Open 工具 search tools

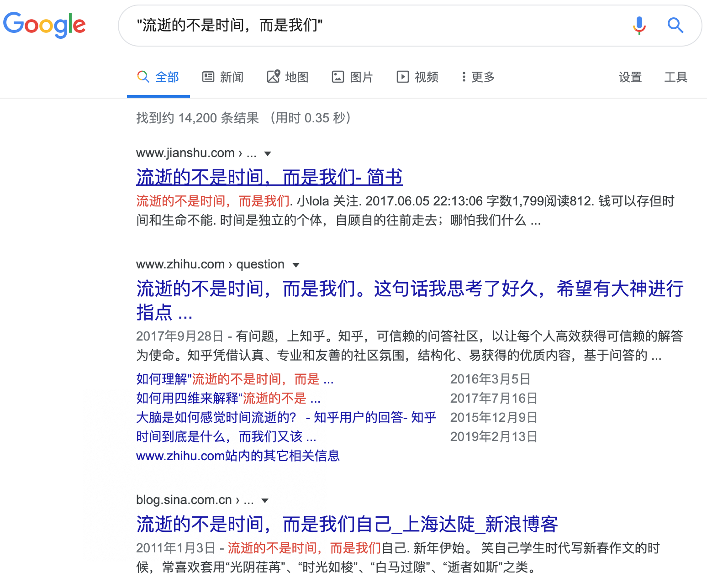[x=675, y=77]
